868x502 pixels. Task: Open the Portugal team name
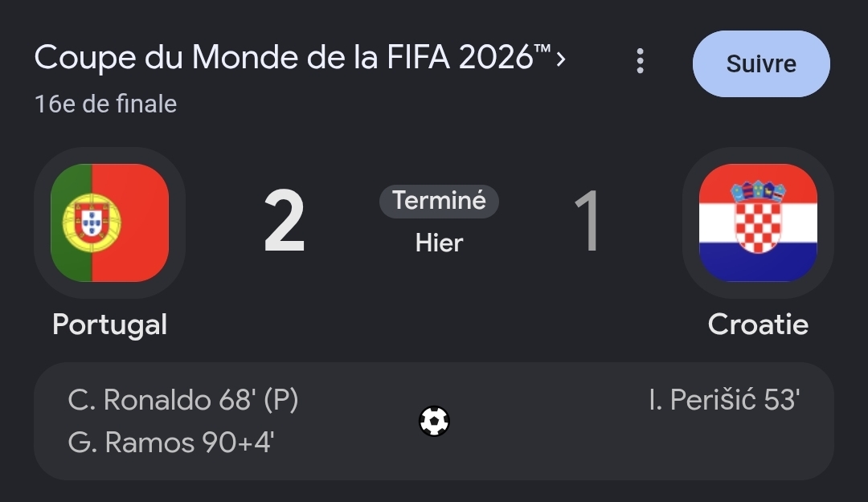109,324
